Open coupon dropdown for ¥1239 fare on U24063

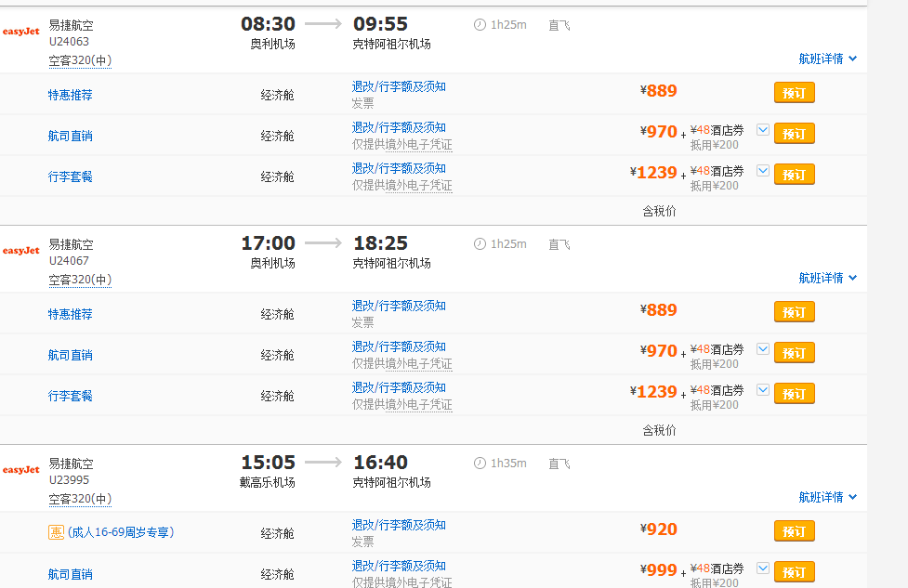[x=763, y=171]
